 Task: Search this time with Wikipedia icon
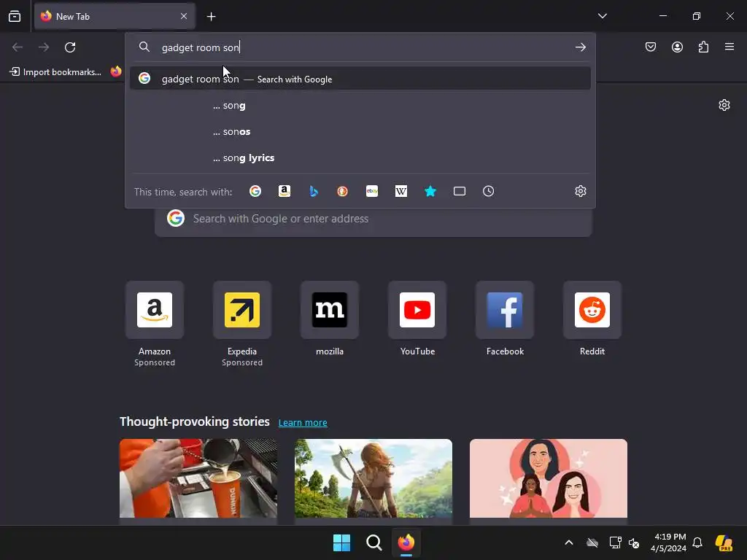tap(401, 192)
